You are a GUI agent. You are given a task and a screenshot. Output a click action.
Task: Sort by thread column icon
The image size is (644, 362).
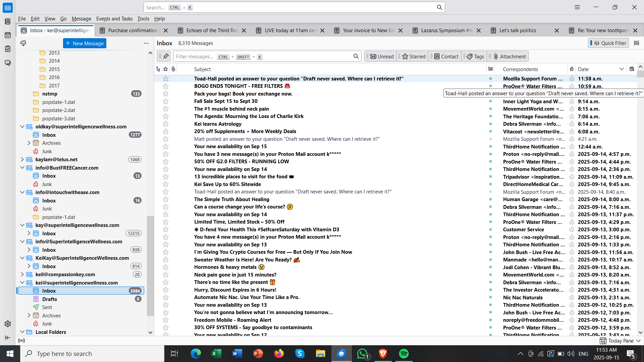(158, 69)
